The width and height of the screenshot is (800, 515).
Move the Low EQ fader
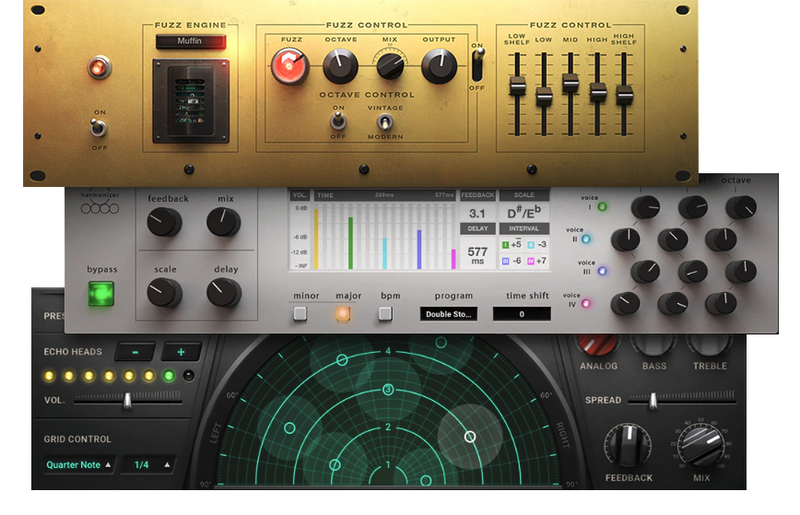[544, 95]
